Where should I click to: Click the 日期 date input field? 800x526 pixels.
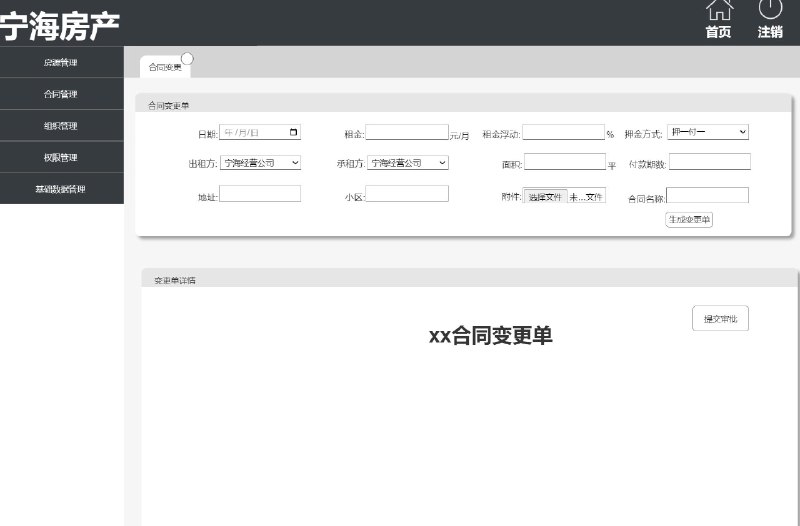[260, 132]
